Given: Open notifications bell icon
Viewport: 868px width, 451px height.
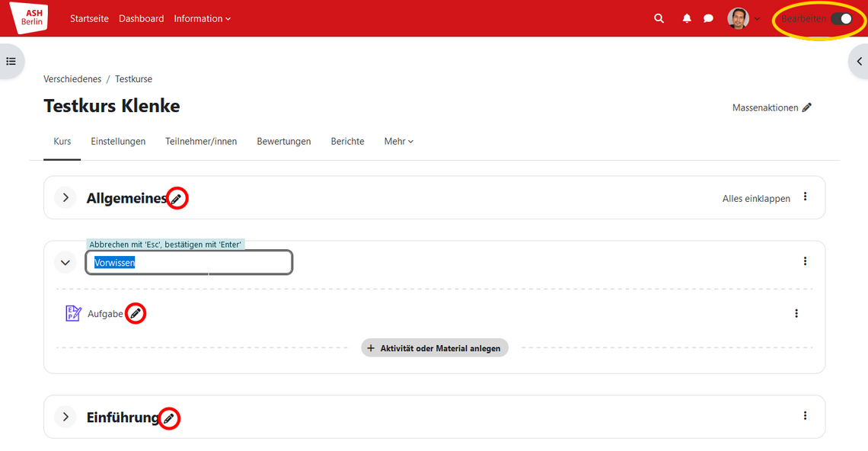Looking at the screenshot, I should click(687, 18).
